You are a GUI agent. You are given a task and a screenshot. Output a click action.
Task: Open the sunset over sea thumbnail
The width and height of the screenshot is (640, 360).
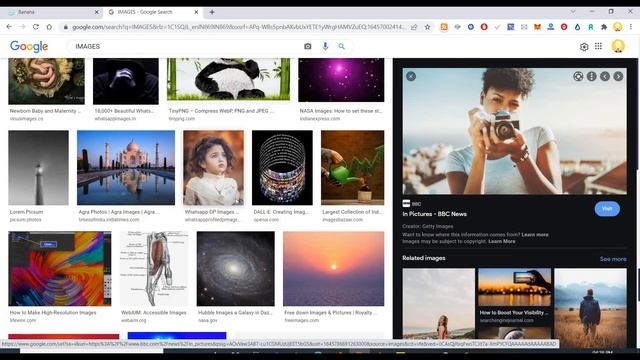[x=333, y=269]
